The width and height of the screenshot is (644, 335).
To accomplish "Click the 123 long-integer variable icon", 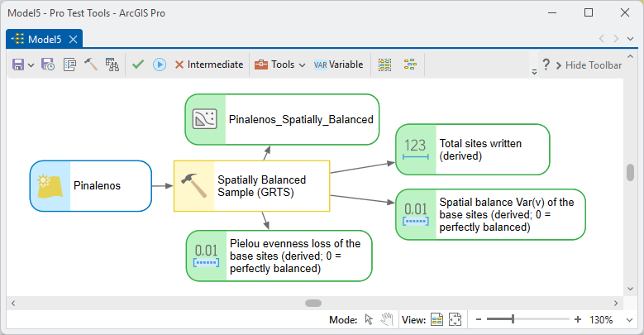I will point(415,149).
